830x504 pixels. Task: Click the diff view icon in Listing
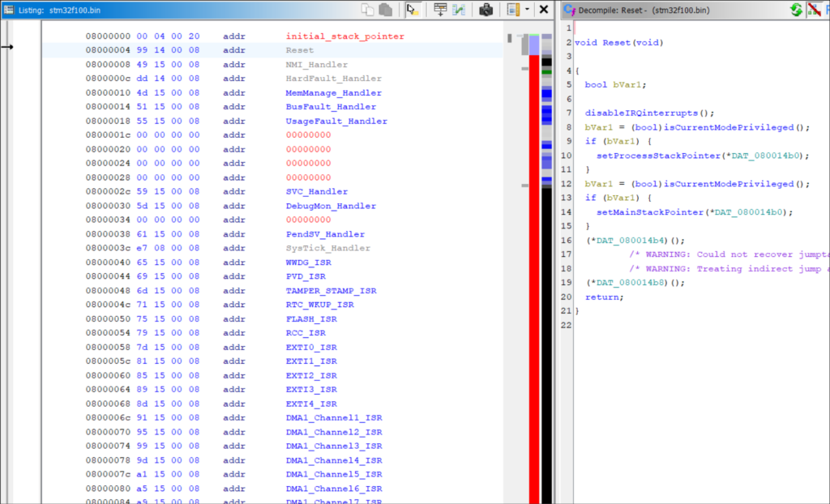pos(459,10)
